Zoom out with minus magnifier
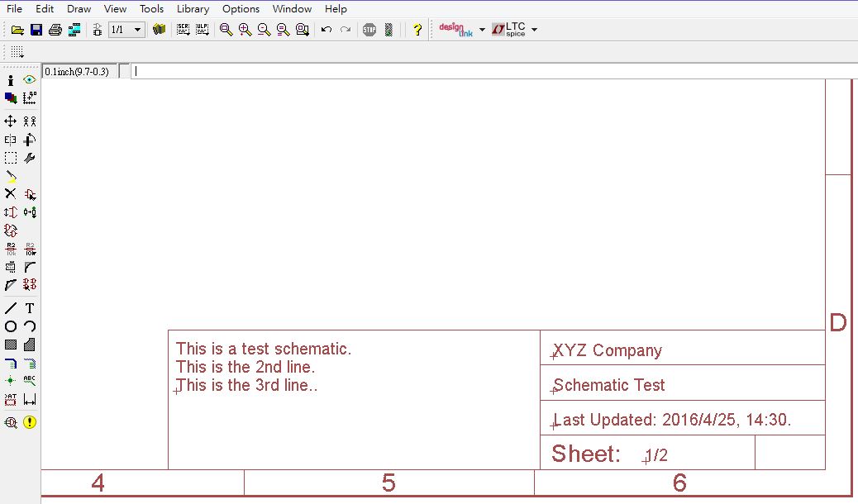The height and width of the screenshot is (504, 858). [x=264, y=30]
